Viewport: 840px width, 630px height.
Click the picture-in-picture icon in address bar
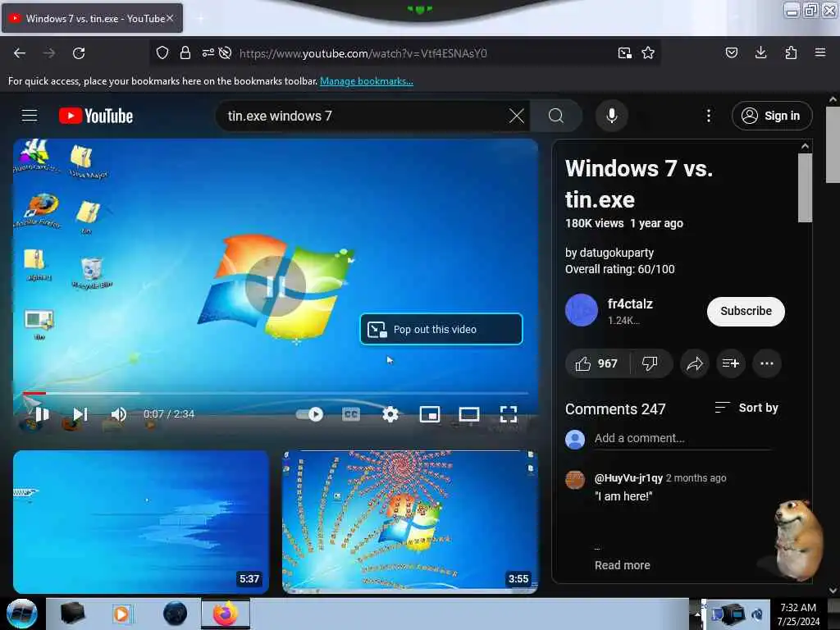coord(624,53)
